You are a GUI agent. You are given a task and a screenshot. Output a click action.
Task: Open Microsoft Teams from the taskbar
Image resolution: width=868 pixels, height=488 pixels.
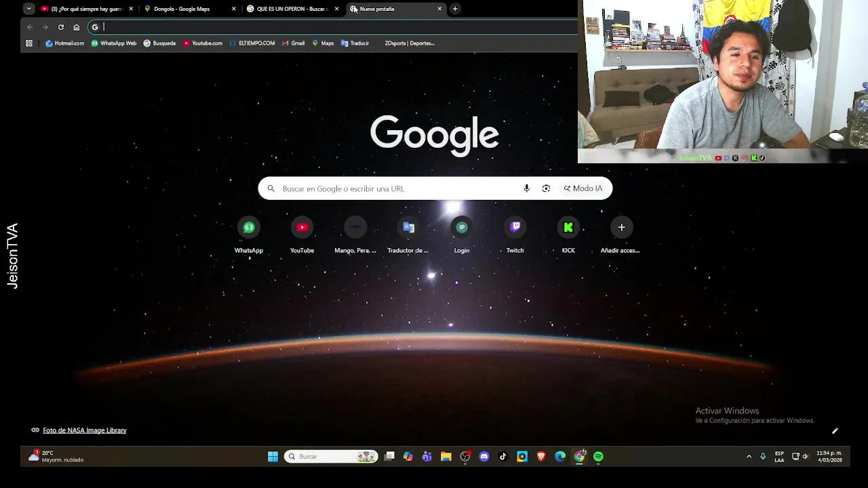tap(427, 456)
